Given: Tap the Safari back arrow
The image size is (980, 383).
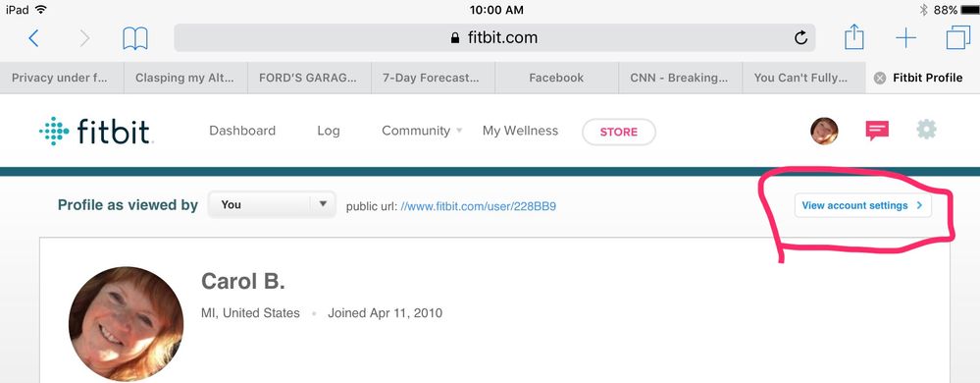Looking at the screenshot, I should [33, 39].
